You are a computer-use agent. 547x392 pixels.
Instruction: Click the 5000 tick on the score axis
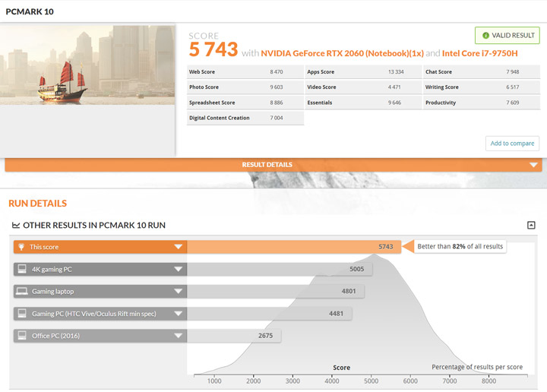coord(371,381)
